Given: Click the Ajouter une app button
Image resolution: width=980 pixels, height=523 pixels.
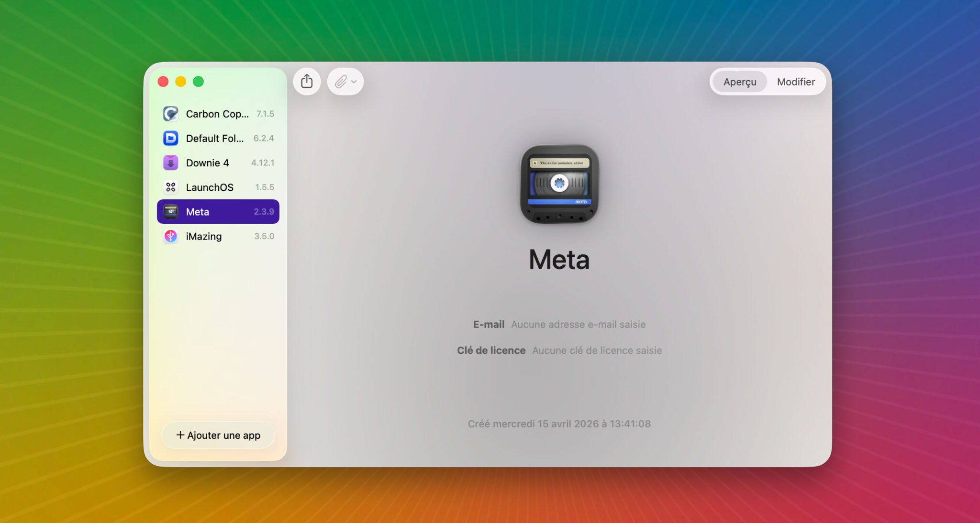Looking at the screenshot, I should pyautogui.click(x=218, y=435).
